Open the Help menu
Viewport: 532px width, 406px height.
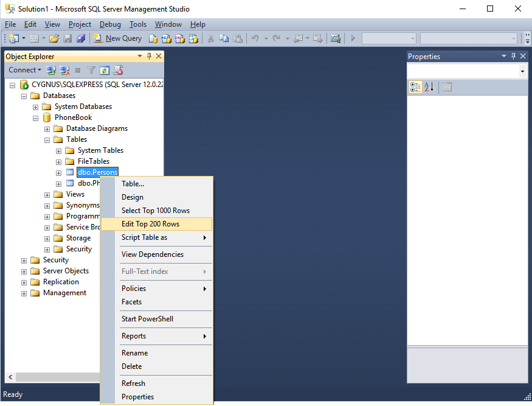tap(198, 24)
